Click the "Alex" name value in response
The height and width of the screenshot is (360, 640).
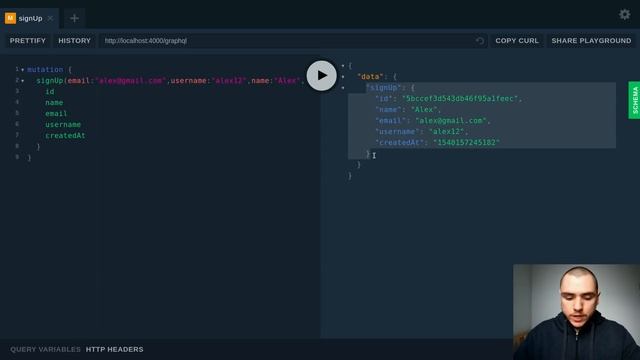tap(424, 110)
